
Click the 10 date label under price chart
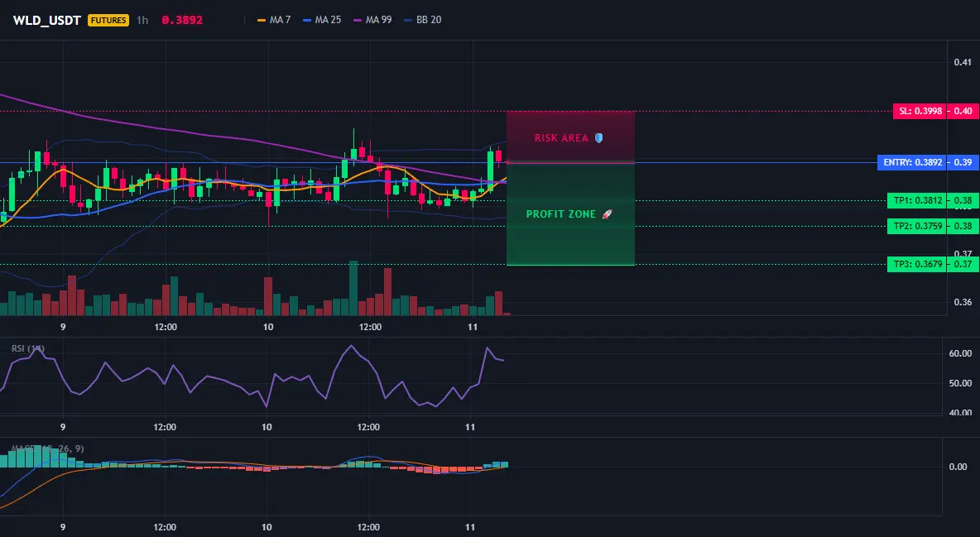[x=267, y=327]
